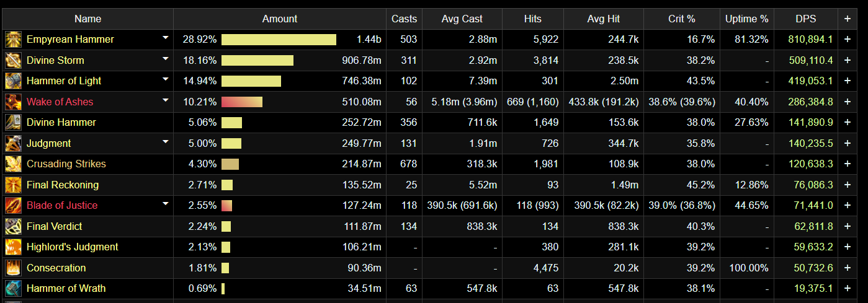Click the plus button for Consecration
This screenshot has width=868, height=303.
848,268
